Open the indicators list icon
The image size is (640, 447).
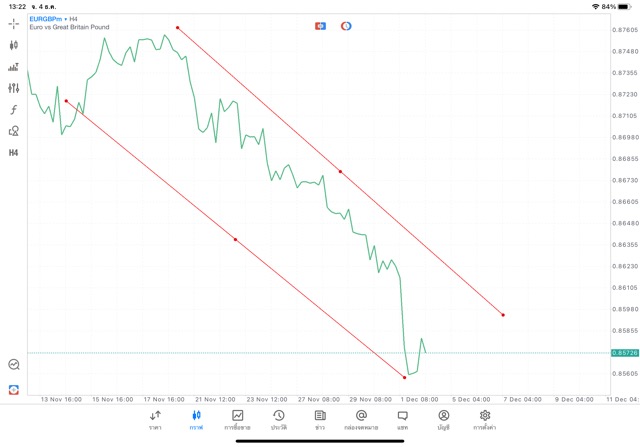tap(13, 67)
